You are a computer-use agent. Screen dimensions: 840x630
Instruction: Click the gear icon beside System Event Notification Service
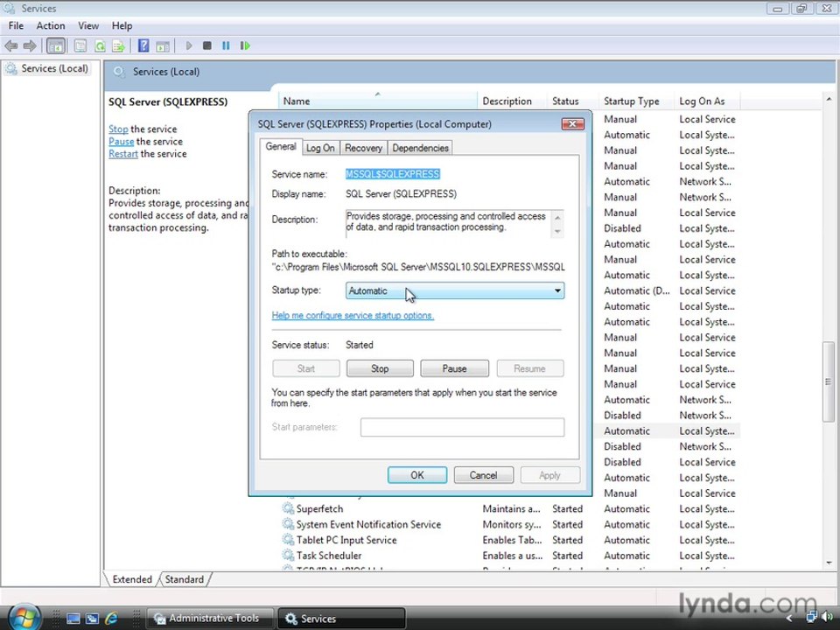tap(288, 524)
